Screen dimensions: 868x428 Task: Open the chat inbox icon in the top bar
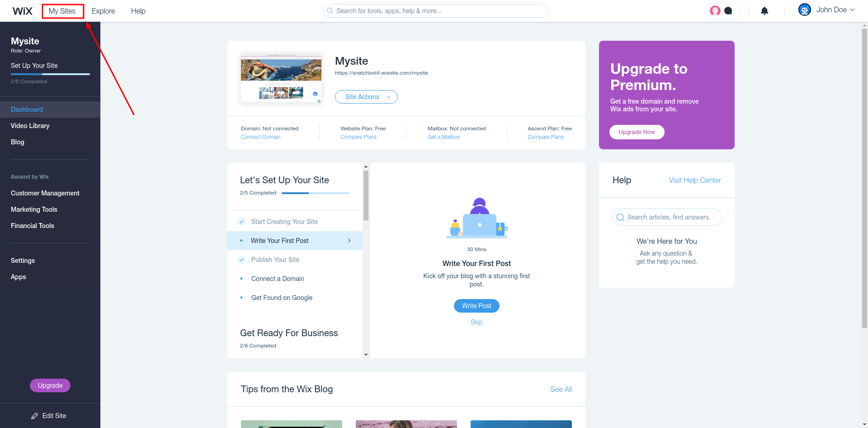728,11
